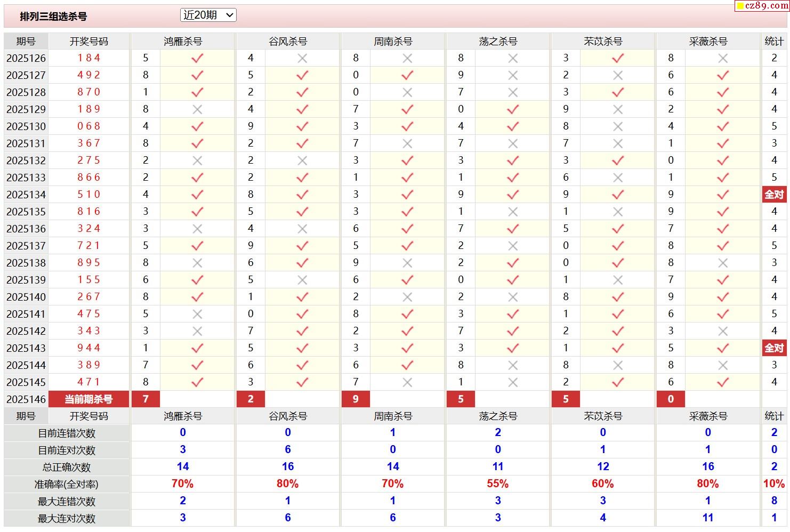790x532 pixels.
Task: Click the 全对 badge in row 2025134
Action: tap(774, 195)
